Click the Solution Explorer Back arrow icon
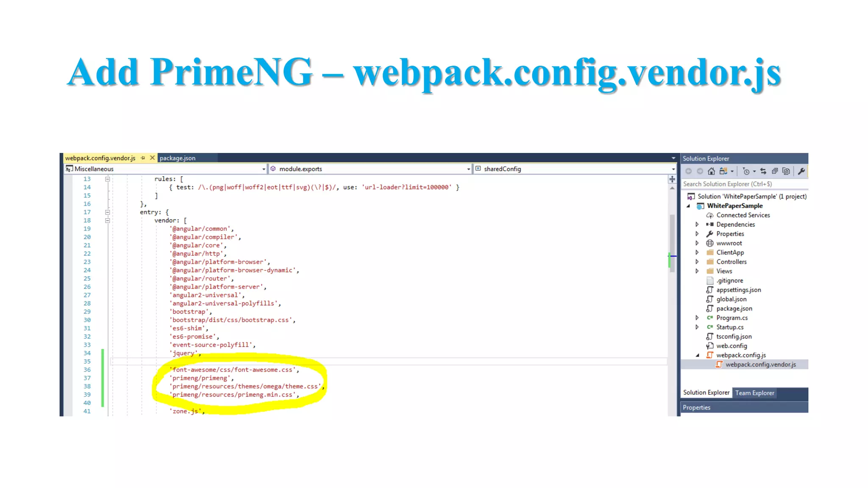Viewport: 868px width, 488px height. (x=689, y=171)
